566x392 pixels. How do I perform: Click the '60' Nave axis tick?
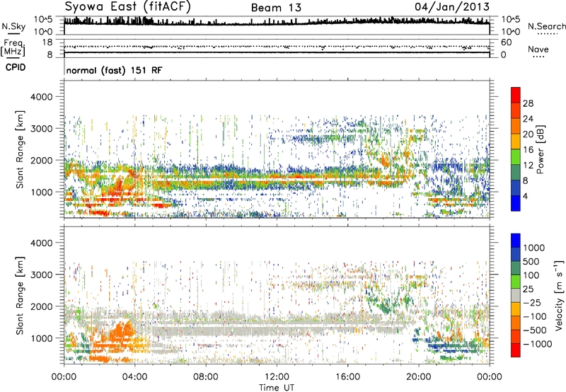point(507,42)
